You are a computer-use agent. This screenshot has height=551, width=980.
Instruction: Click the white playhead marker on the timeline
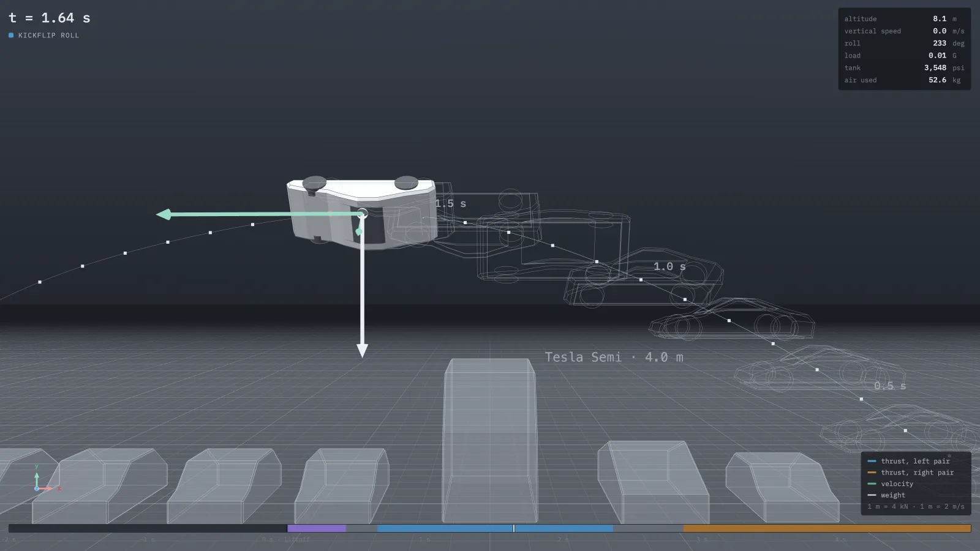[514, 528]
